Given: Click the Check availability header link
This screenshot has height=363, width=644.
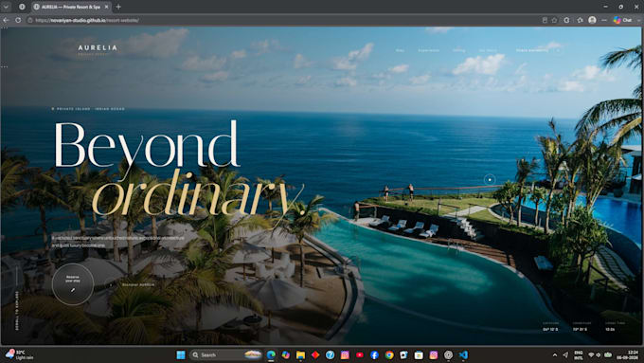Looking at the screenshot, I should coord(532,50).
